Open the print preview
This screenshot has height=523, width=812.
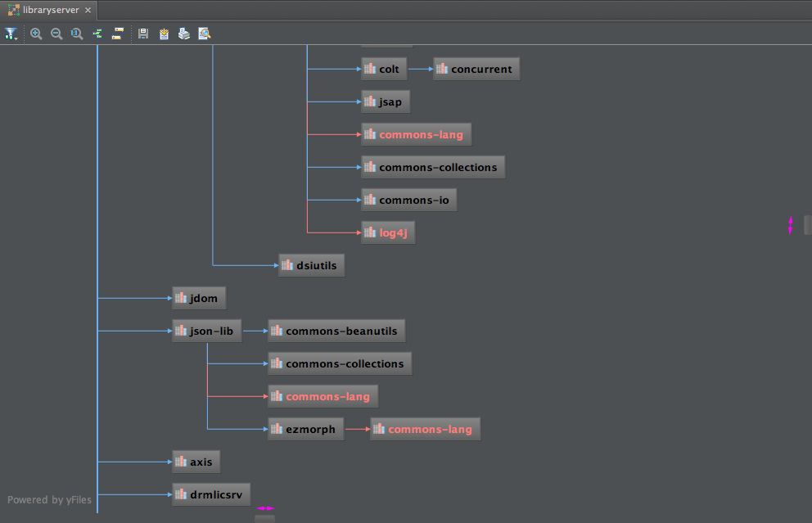coord(205,34)
